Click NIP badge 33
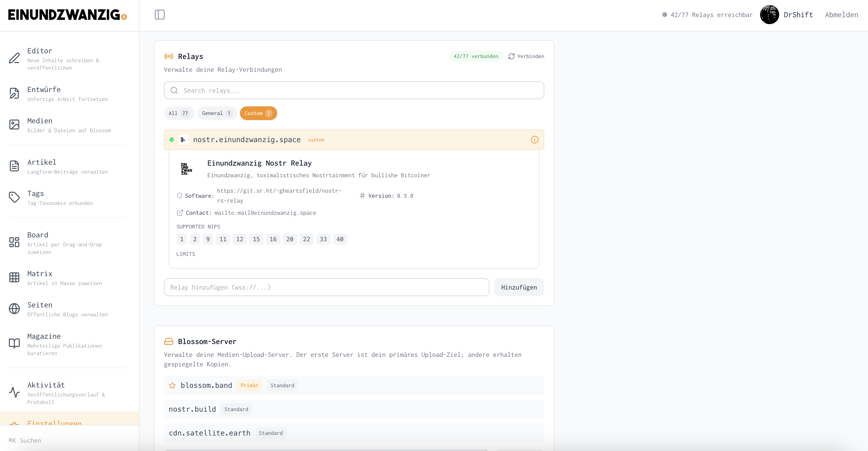 [x=323, y=239]
